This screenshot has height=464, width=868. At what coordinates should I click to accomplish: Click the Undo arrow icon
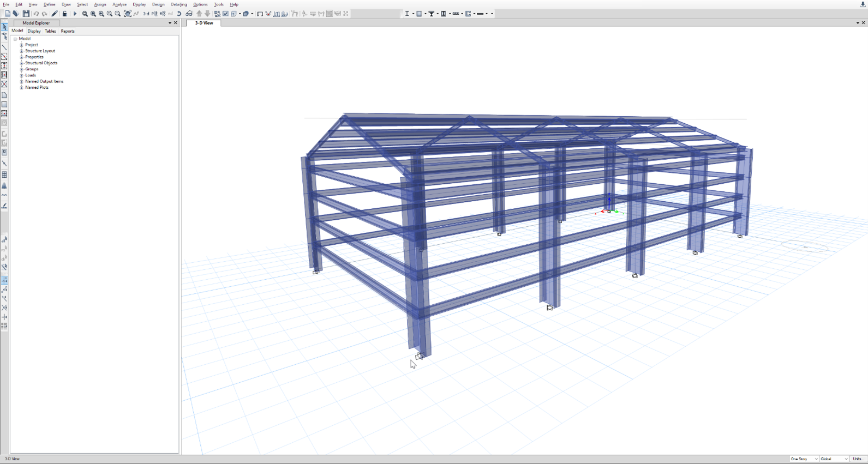(x=36, y=14)
